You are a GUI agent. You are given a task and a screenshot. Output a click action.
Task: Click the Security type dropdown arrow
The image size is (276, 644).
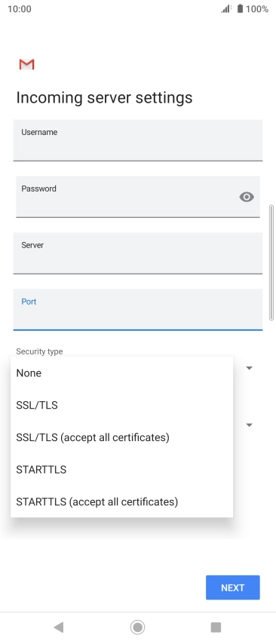(x=249, y=368)
